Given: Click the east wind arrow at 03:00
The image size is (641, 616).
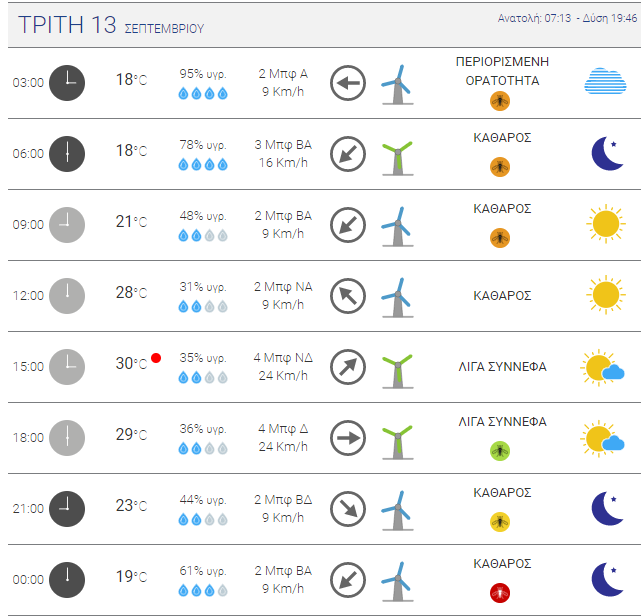Looking at the screenshot, I should [348, 83].
